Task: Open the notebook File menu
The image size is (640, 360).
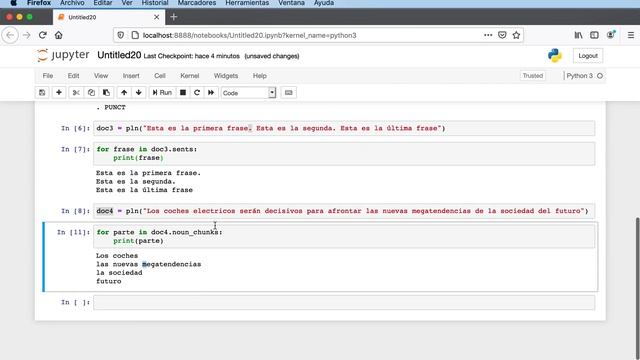Action: click(x=48, y=76)
